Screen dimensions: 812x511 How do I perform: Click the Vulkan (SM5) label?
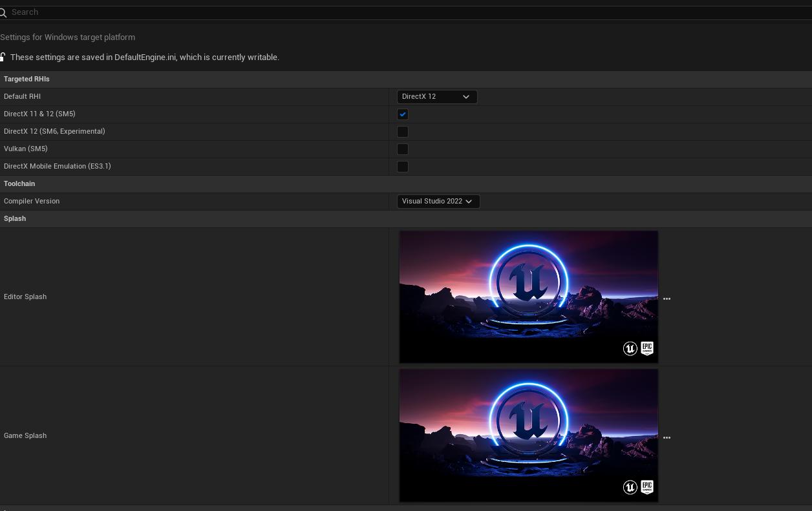[26, 149]
